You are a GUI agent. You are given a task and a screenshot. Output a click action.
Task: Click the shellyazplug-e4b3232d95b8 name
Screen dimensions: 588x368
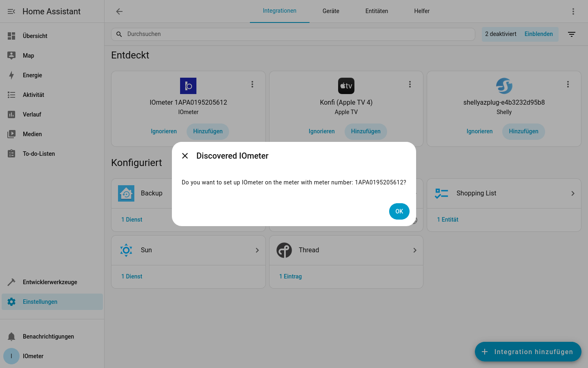(504, 102)
